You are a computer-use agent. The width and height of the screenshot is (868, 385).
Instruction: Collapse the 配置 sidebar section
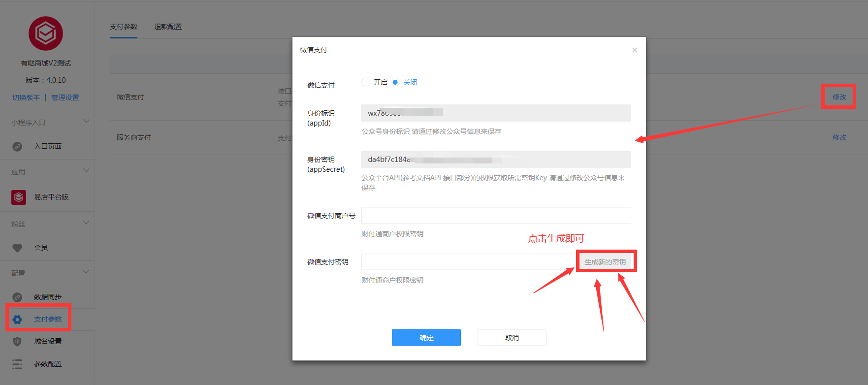point(86,272)
